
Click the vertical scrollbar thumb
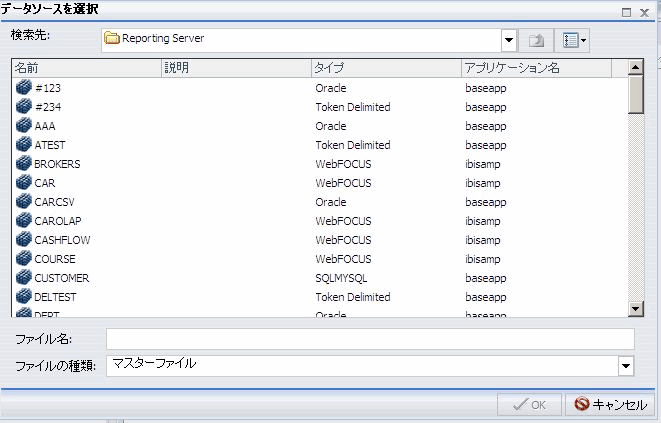pos(636,94)
